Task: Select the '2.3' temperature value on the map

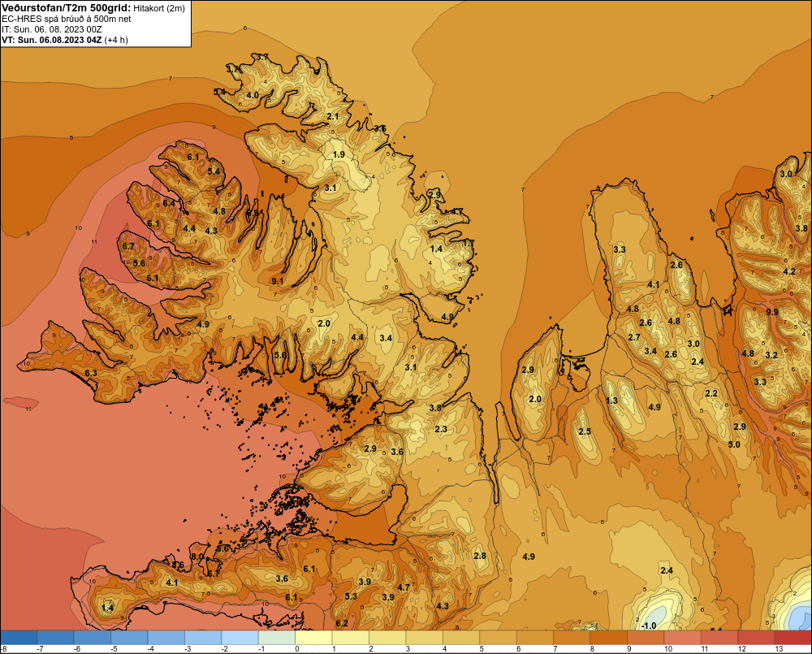Action: 441,429
